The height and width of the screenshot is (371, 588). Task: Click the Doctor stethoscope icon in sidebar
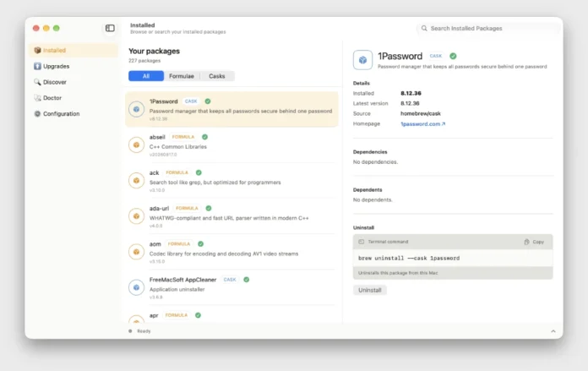pos(37,97)
